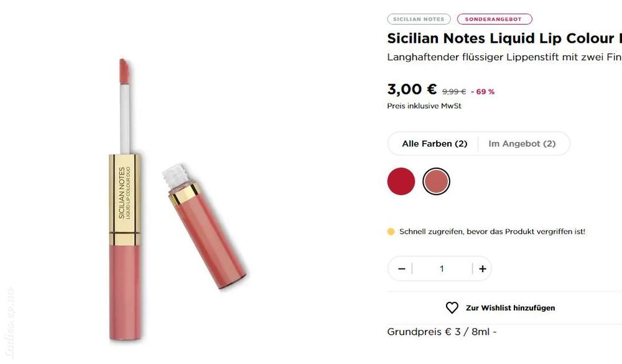Screen dimensions: 622x364
Task: Click the 3,00 € sale price
Action: coord(412,89)
